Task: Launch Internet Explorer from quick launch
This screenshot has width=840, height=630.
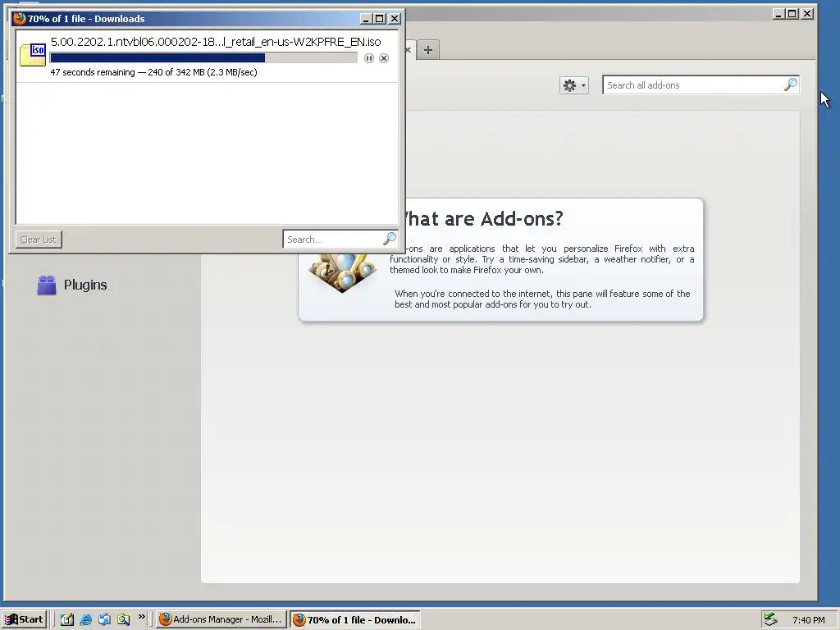Action: point(85,619)
